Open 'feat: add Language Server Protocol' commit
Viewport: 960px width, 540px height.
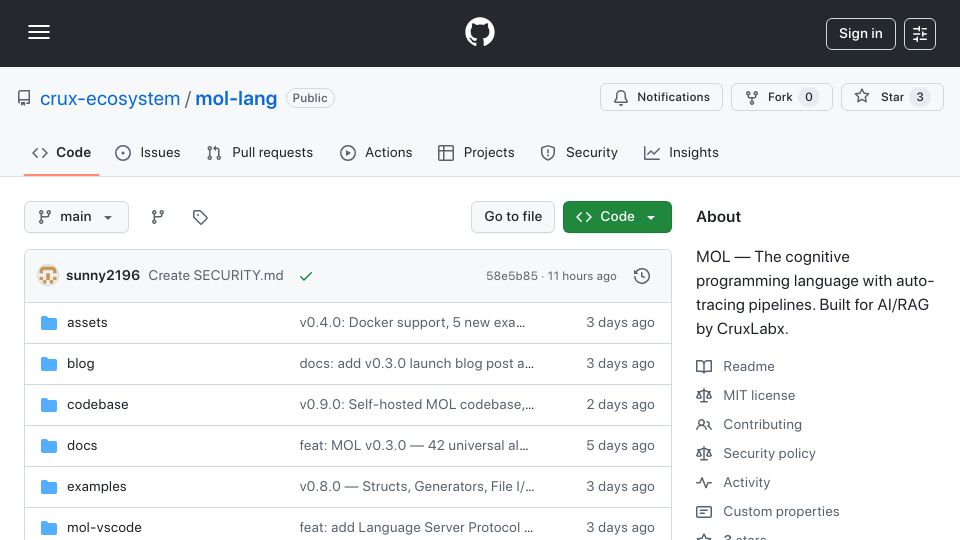(416, 528)
